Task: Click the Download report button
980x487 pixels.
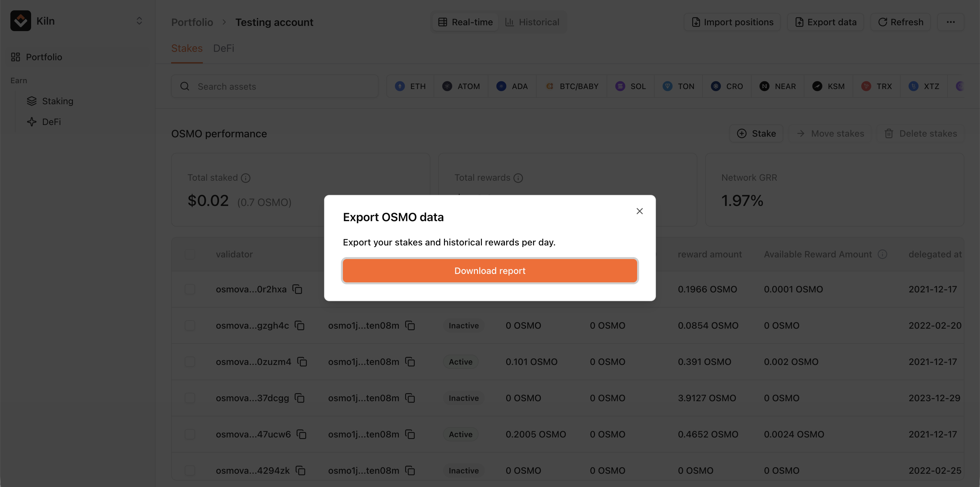Action: click(x=490, y=271)
